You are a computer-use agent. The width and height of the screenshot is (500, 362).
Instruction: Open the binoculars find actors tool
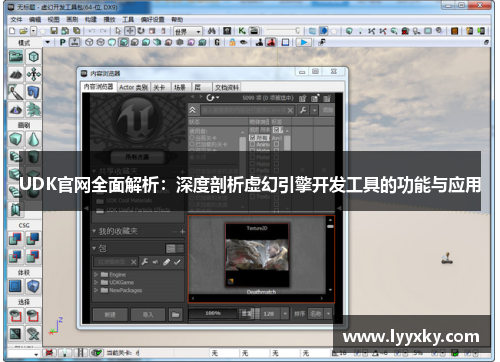coord(212,31)
